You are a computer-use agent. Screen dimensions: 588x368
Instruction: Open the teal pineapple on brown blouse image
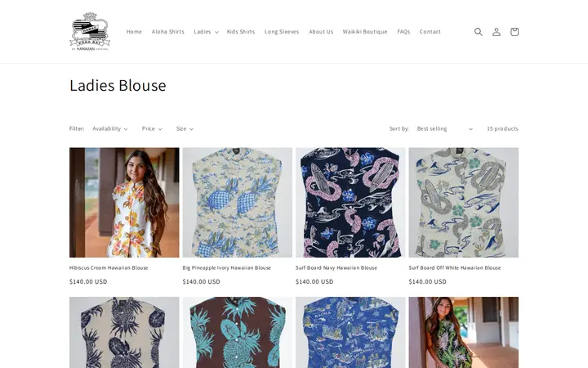[x=237, y=332]
